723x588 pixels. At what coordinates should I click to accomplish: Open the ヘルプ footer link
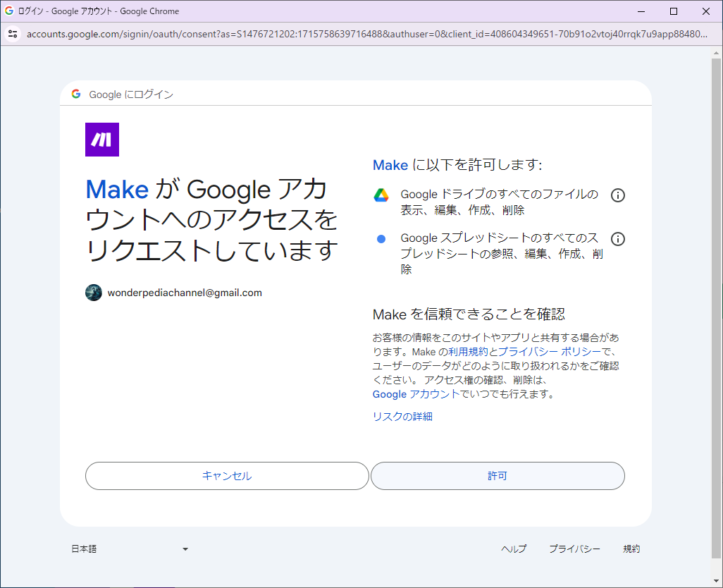click(514, 549)
